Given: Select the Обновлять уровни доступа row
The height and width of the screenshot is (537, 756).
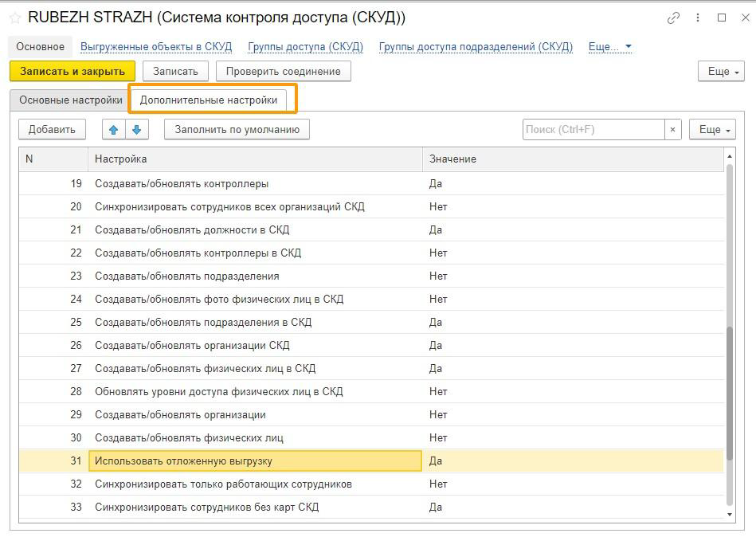Looking at the screenshot, I should pos(218,391).
